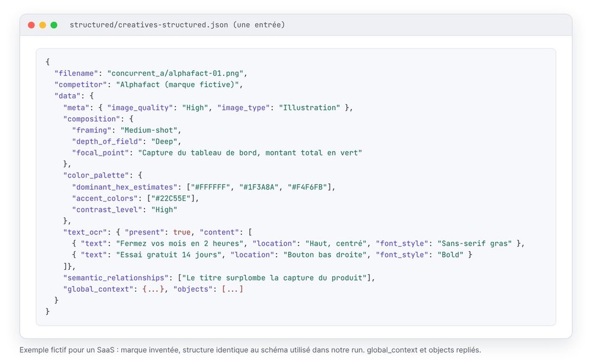Viewport: 592px width, 364px height.
Task: Click the hex value "#FFFFFF"
Action: [210, 187]
